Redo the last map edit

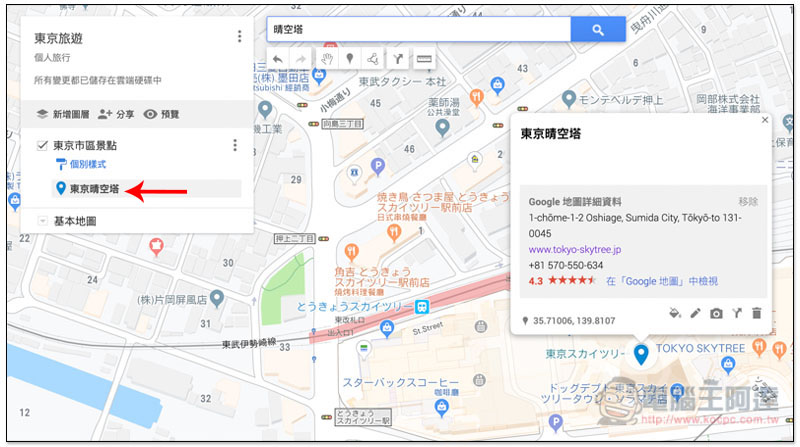tap(301, 59)
